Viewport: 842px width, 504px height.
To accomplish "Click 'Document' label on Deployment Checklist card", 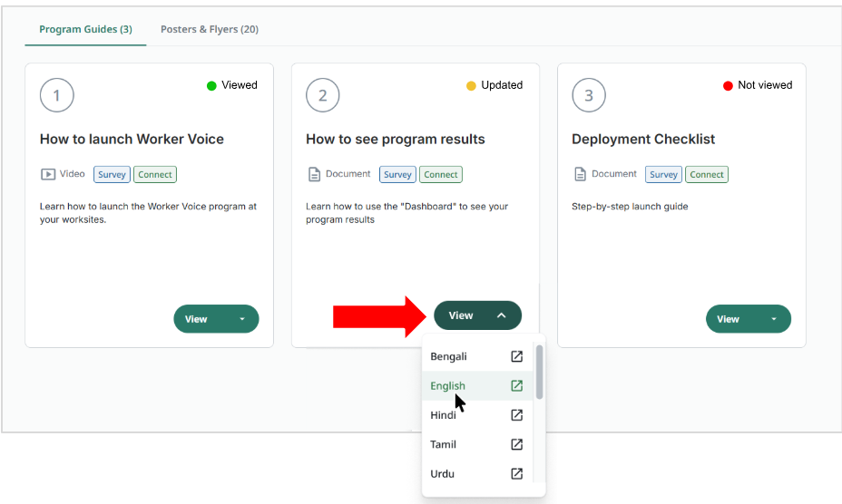I will (x=613, y=174).
